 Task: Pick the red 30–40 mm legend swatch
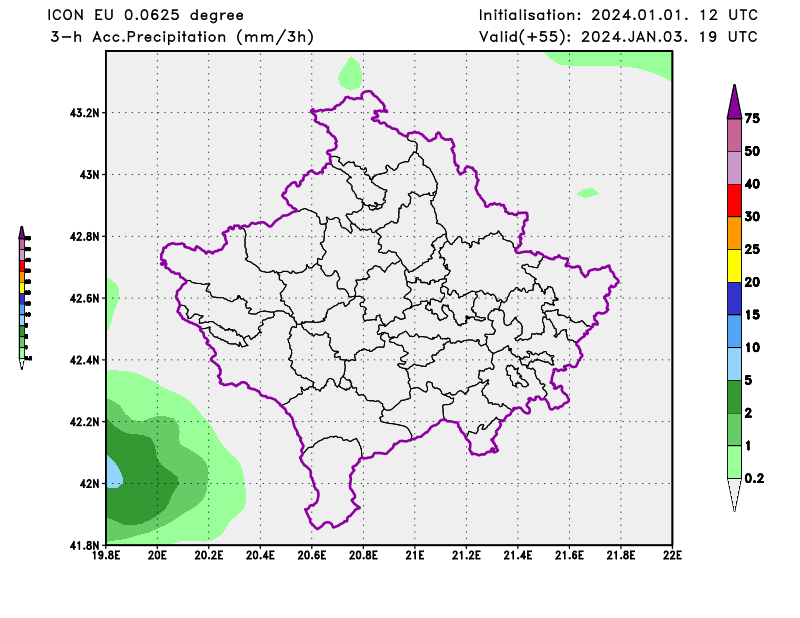tap(734, 201)
